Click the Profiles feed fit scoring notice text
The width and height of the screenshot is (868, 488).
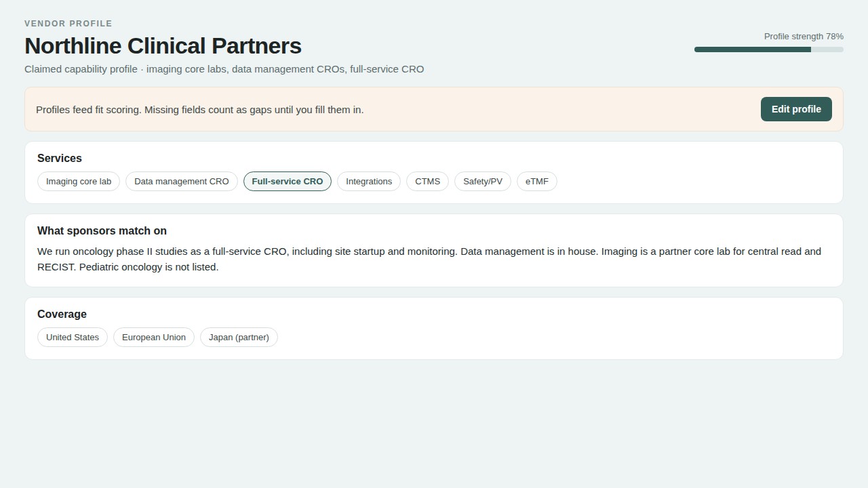(199, 110)
